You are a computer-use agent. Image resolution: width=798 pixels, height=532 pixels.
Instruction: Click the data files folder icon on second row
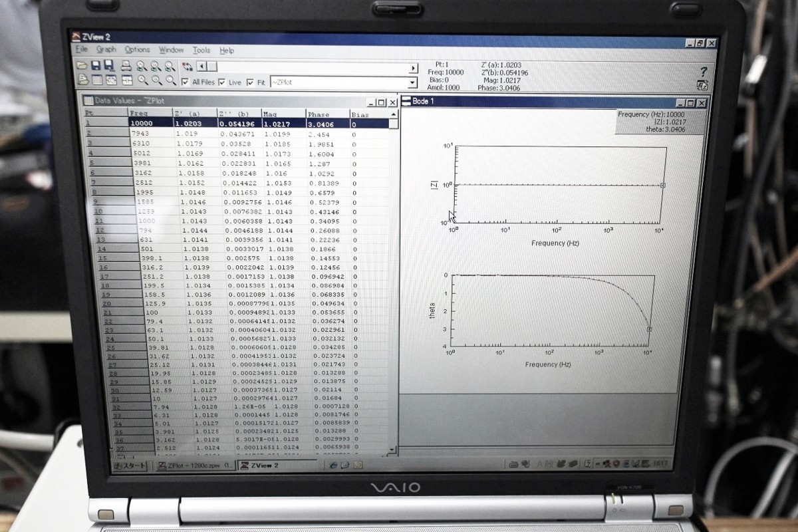coord(83,80)
